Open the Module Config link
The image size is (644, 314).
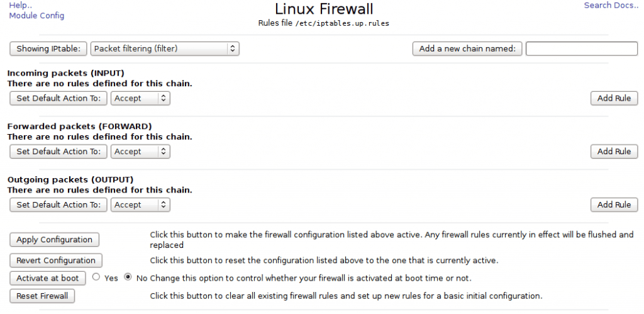[36, 16]
